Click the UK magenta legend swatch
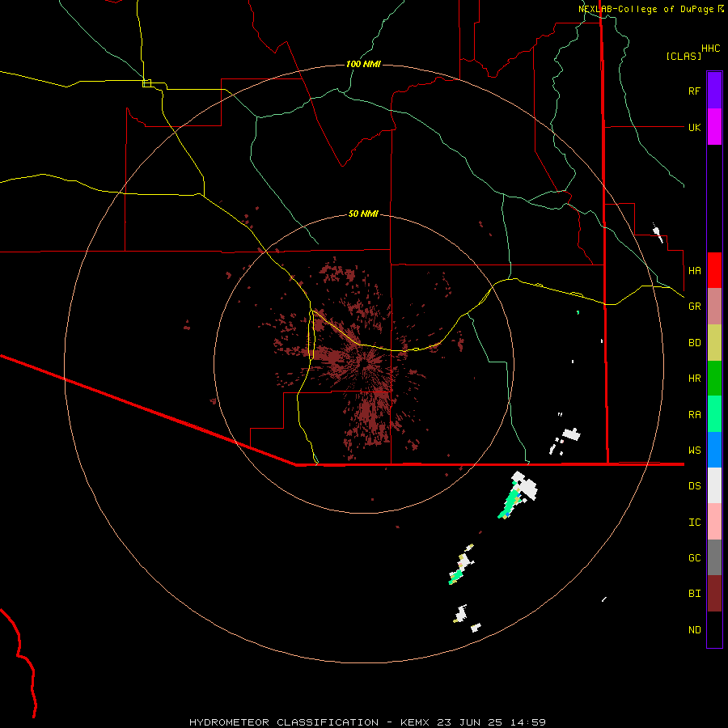 [714, 127]
